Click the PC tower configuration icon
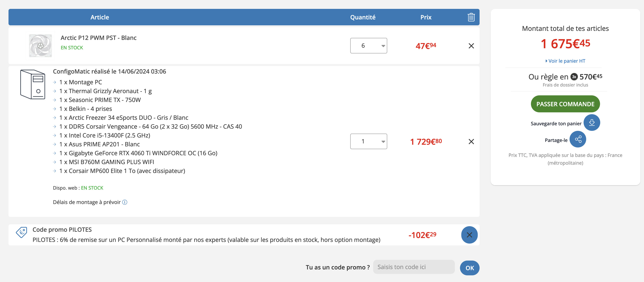 pyautogui.click(x=33, y=84)
